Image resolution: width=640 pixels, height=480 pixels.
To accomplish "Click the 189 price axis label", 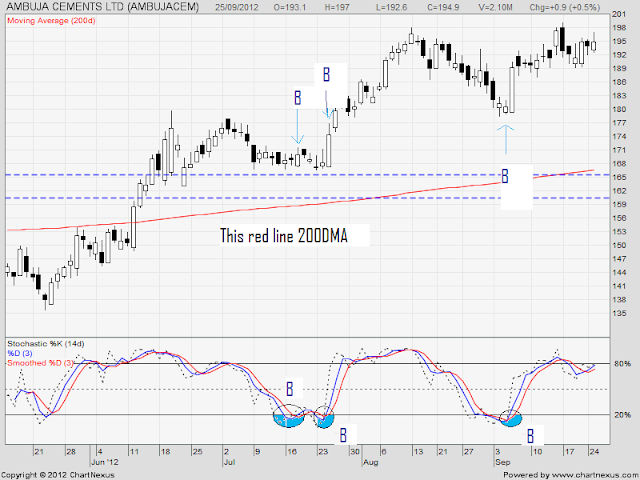I will pyautogui.click(x=619, y=69).
